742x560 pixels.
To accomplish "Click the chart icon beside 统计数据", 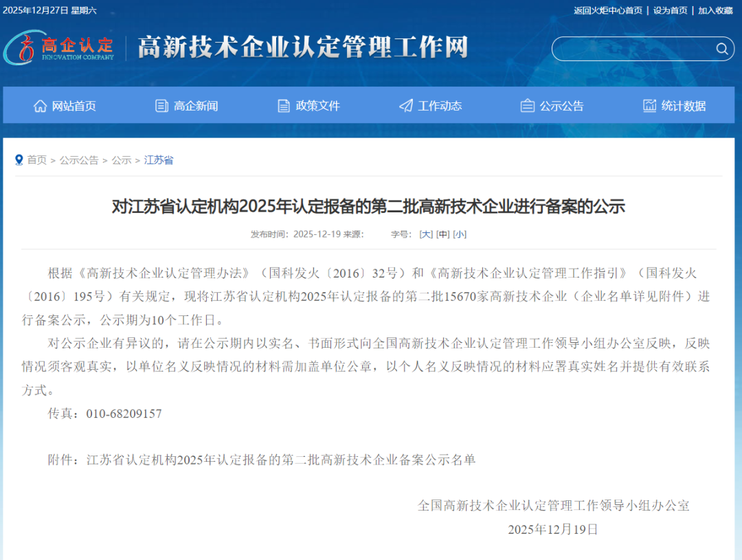I will tap(649, 106).
